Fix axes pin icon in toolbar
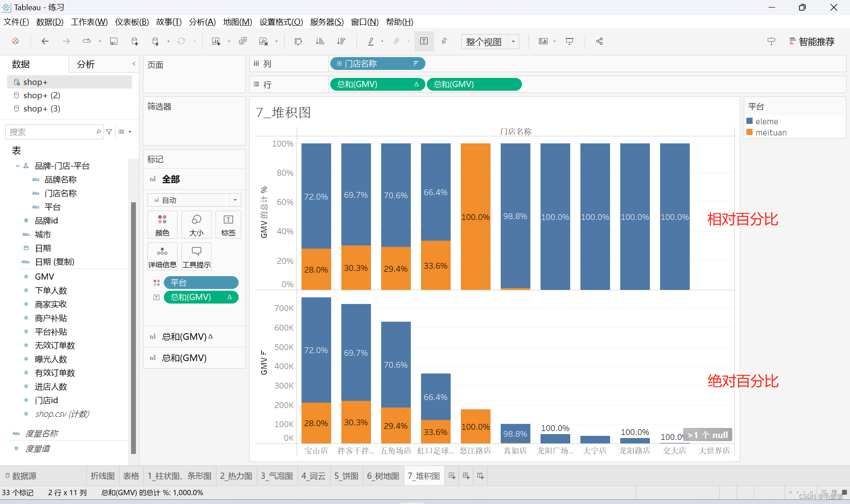Viewport: 850px width, 504px height. [x=444, y=41]
